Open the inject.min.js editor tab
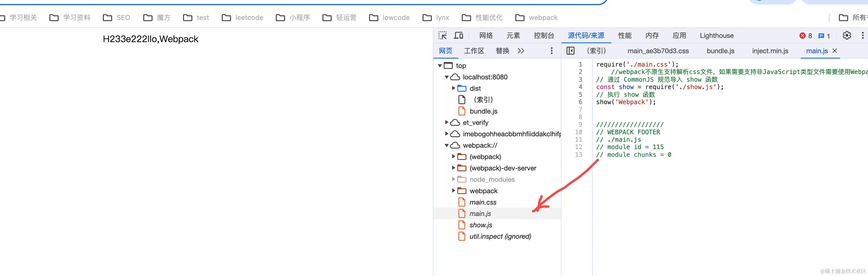Viewport: 868px width, 276px height. click(770, 51)
